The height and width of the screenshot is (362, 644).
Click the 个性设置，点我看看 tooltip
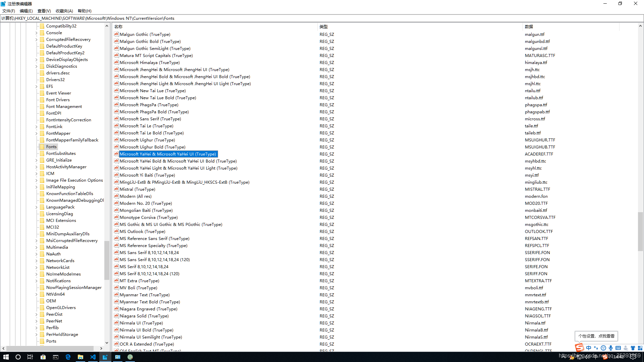(x=596, y=336)
